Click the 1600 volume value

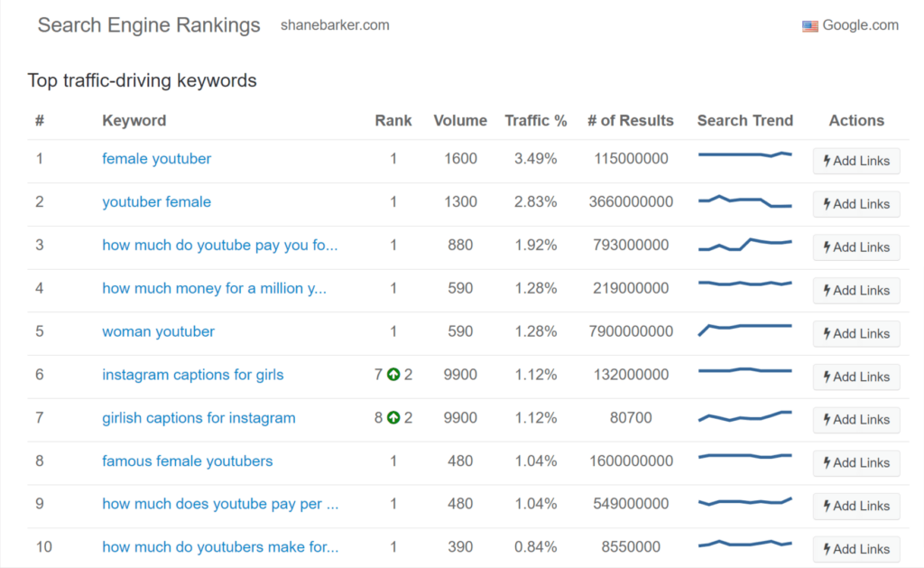[x=460, y=159]
